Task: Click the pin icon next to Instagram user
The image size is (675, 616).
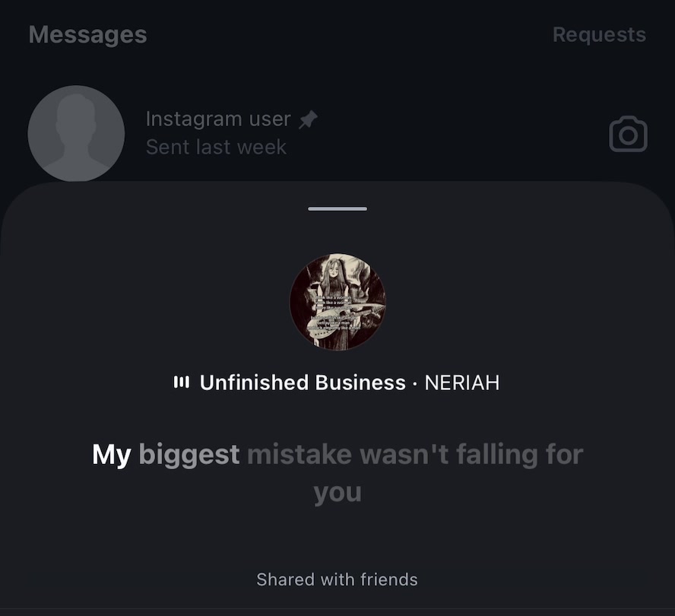Action: pyautogui.click(x=308, y=119)
